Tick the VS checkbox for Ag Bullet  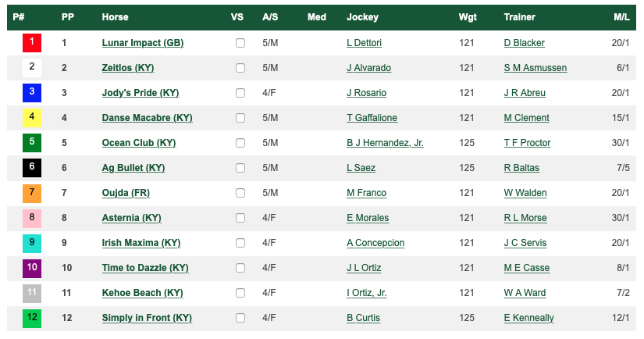[240, 168]
